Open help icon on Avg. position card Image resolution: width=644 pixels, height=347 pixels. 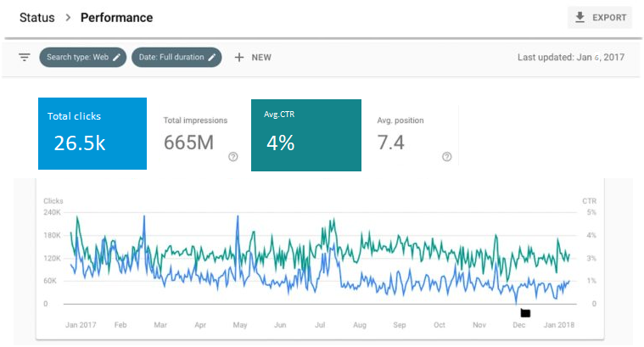coord(446,156)
